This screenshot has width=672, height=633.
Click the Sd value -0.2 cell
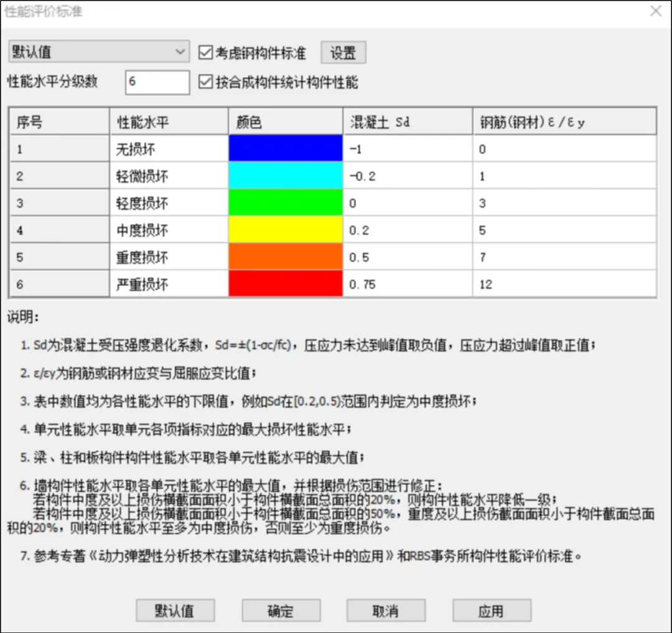[x=408, y=175]
